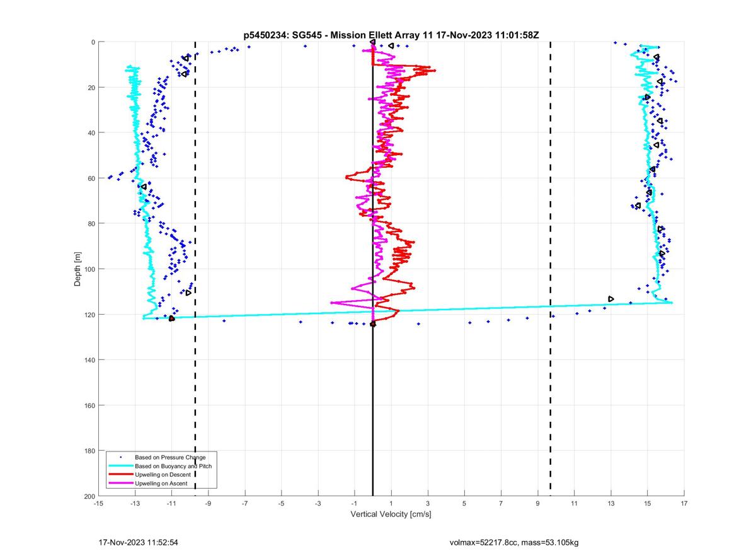Image resolution: width=756 pixels, height=558 pixels.
Task: Click depth axis tick label '20'
Action: (x=91, y=88)
